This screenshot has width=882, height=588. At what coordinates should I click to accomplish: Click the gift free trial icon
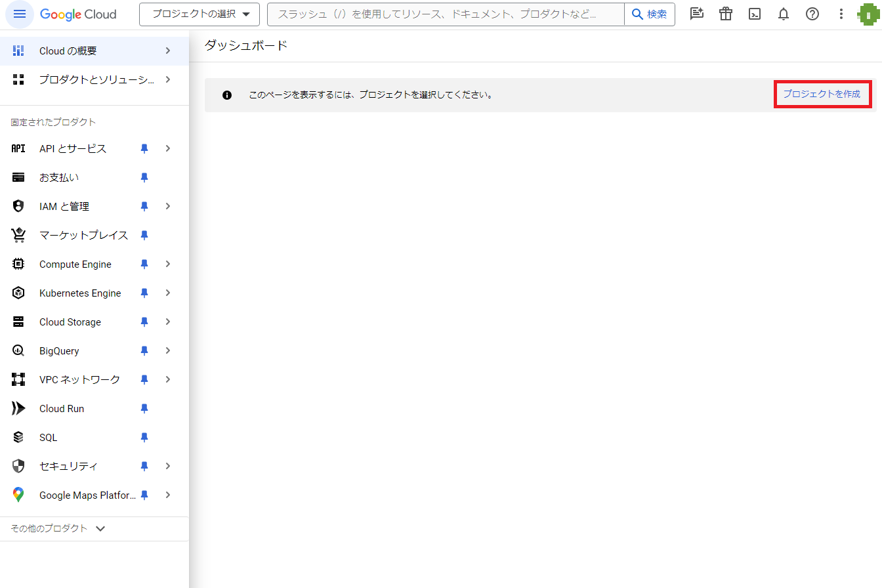coord(725,14)
